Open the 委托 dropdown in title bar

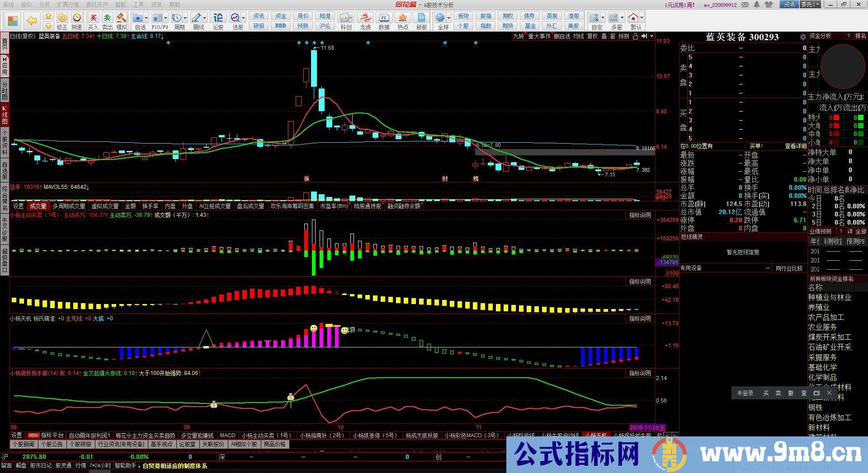point(810,5)
